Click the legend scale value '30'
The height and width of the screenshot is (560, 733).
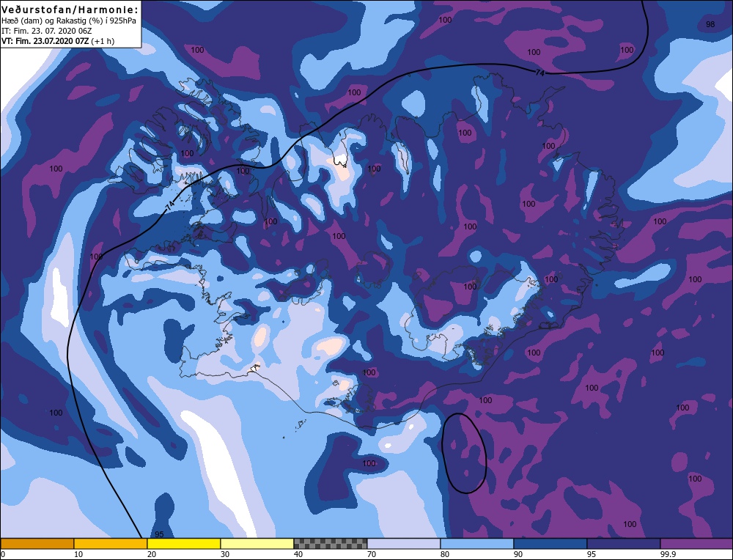tap(225, 554)
